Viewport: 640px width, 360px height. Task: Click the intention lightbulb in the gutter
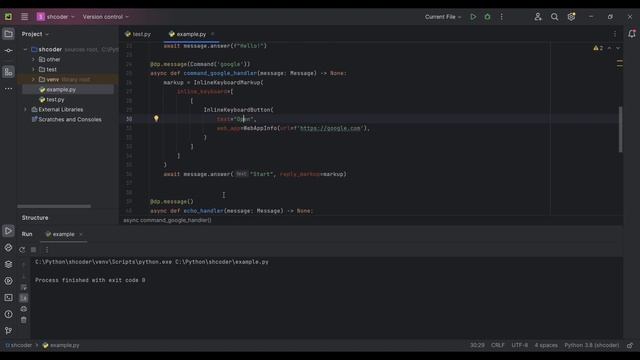[x=156, y=119]
